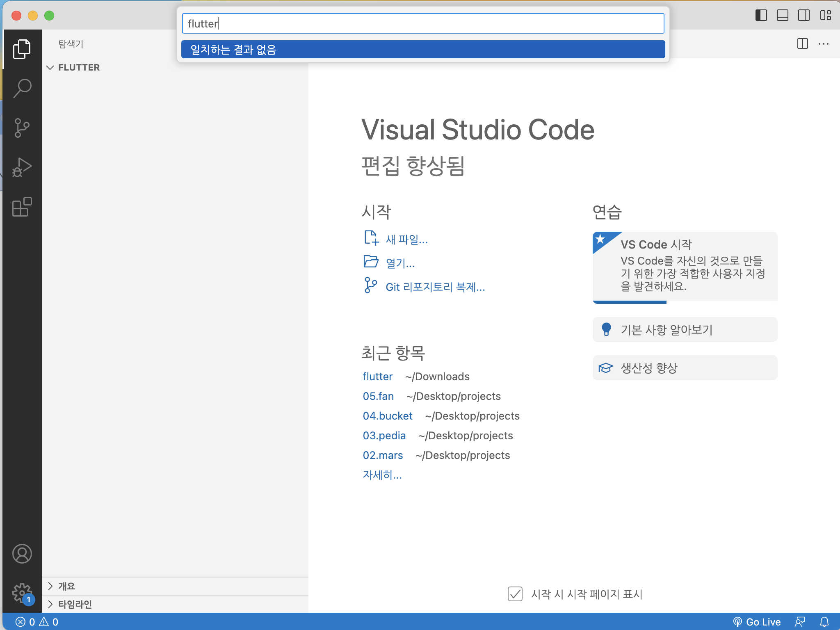Open the Manage gear settings icon
This screenshot has height=630, width=840.
(22, 593)
